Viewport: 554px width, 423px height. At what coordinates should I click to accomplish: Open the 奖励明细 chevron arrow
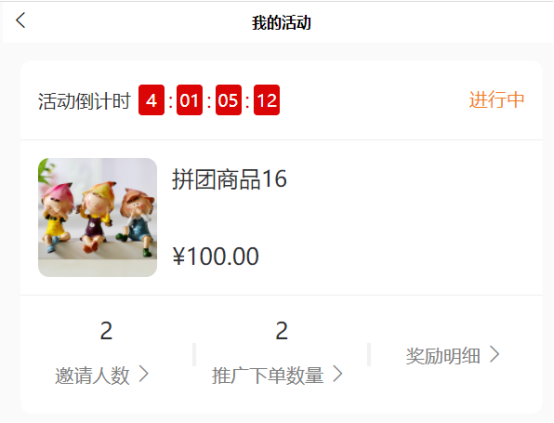495,354
